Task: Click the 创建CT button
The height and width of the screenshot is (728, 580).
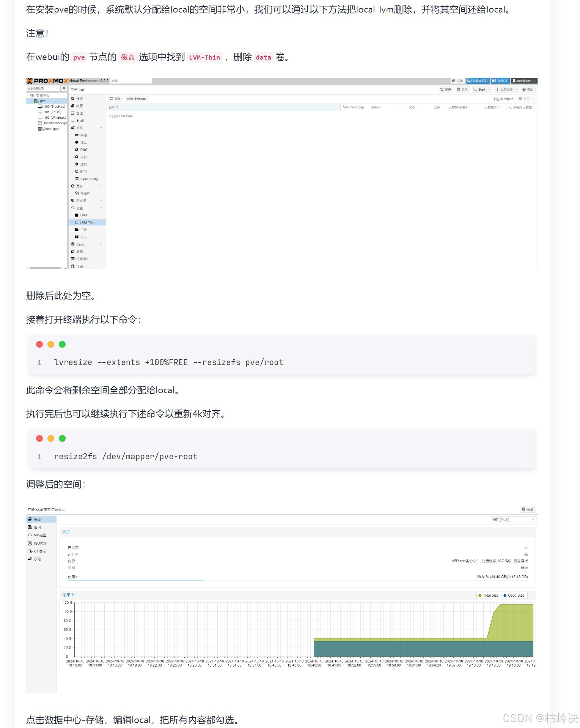Action: 500,81
